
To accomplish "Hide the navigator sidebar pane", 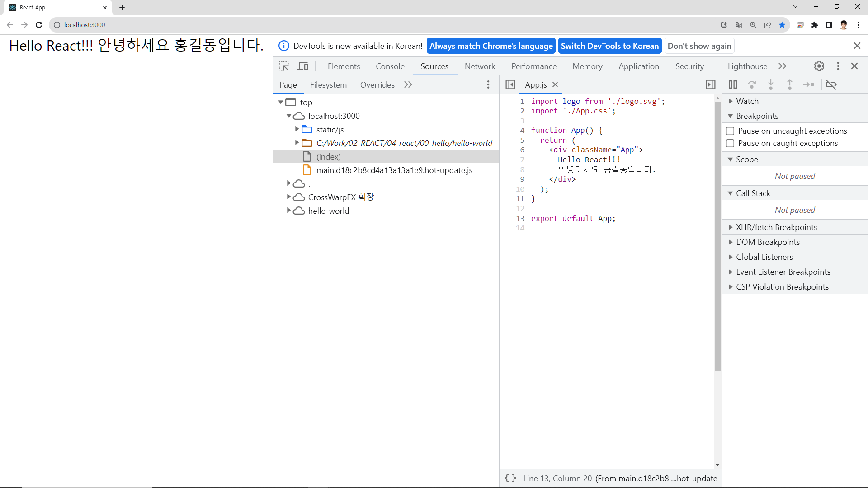I will pyautogui.click(x=510, y=84).
